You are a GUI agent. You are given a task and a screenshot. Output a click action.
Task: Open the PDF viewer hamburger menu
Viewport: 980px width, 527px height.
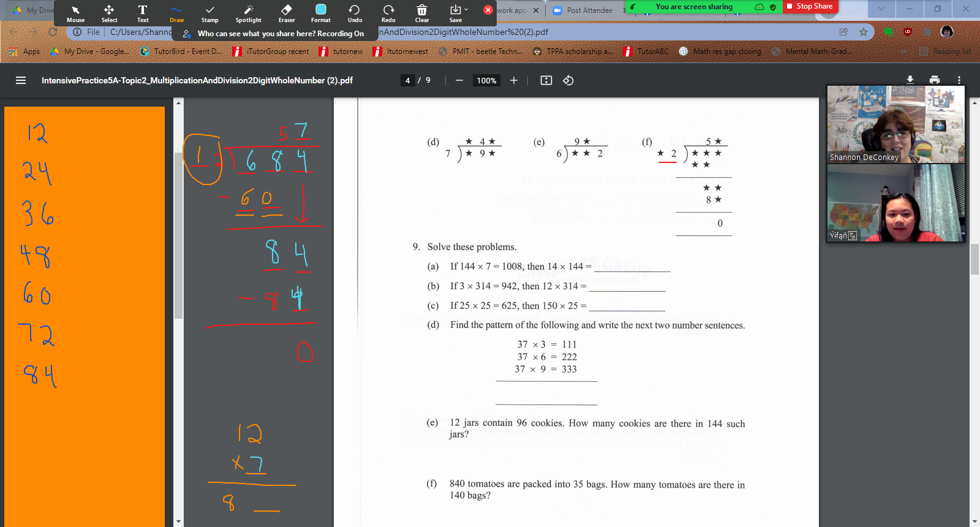(21, 80)
